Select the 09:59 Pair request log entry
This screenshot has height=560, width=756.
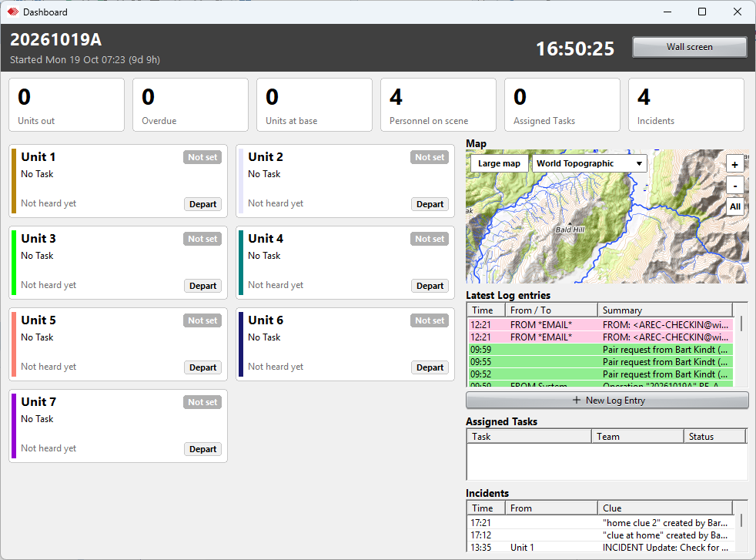point(600,350)
